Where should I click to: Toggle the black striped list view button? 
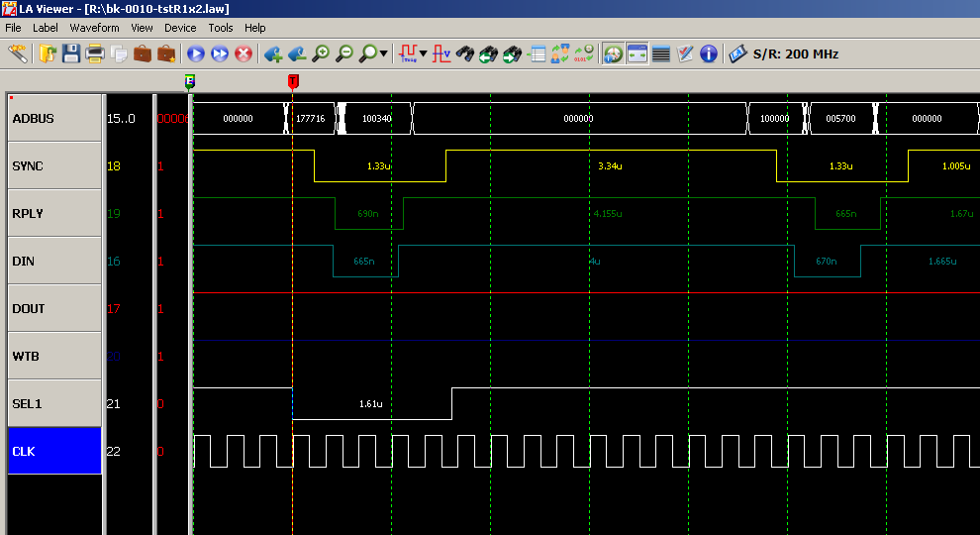[x=661, y=53]
